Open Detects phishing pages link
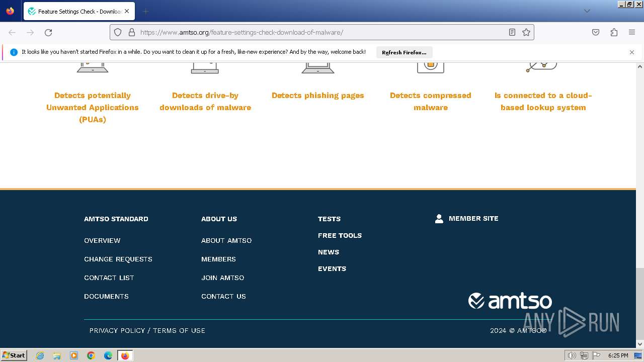 tap(318, 96)
